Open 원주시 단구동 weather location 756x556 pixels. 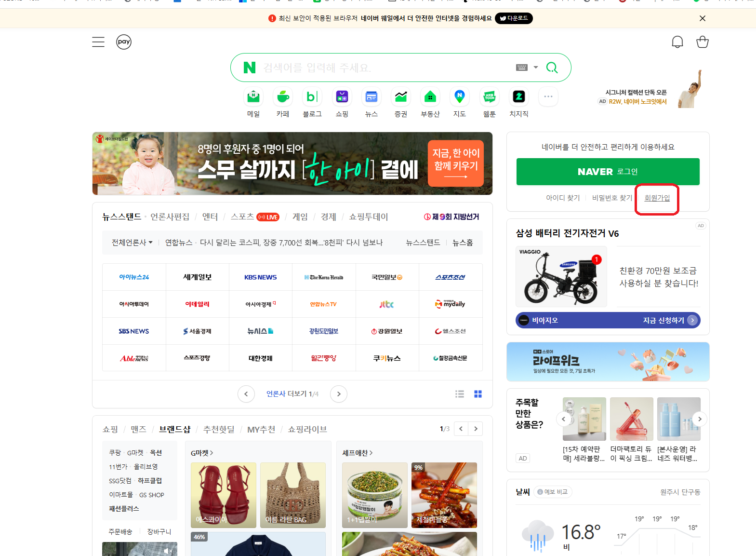click(680, 492)
